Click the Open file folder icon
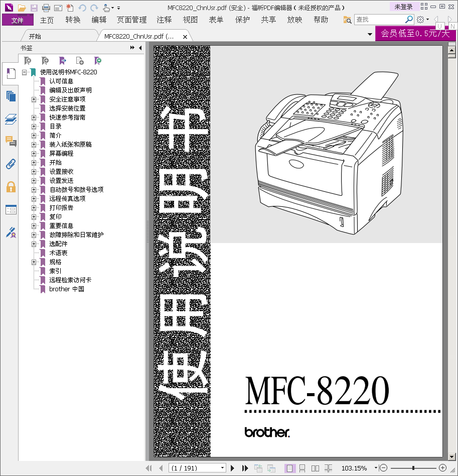The height and width of the screenshot is (476, 458). click(22, 8)
